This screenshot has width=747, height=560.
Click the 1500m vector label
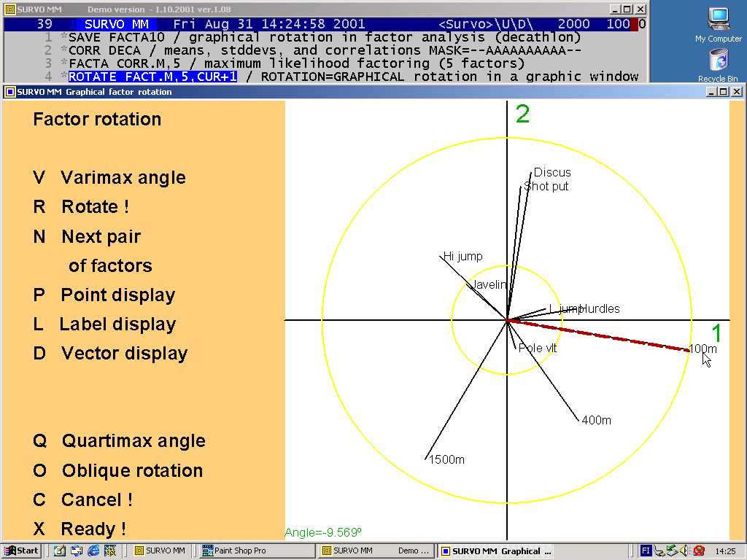(x=447, y=459)
